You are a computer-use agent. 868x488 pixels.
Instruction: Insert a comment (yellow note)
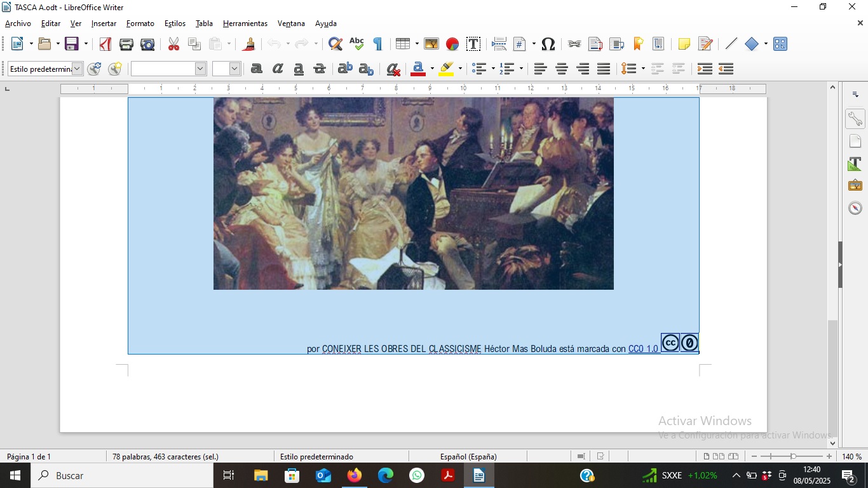click(x=684, y=44)
